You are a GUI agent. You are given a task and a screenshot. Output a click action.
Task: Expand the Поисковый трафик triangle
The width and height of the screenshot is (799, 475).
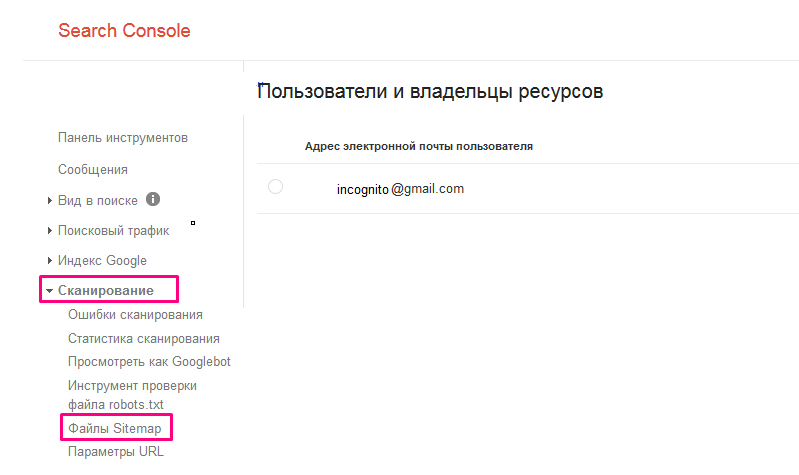click(50, 231)
